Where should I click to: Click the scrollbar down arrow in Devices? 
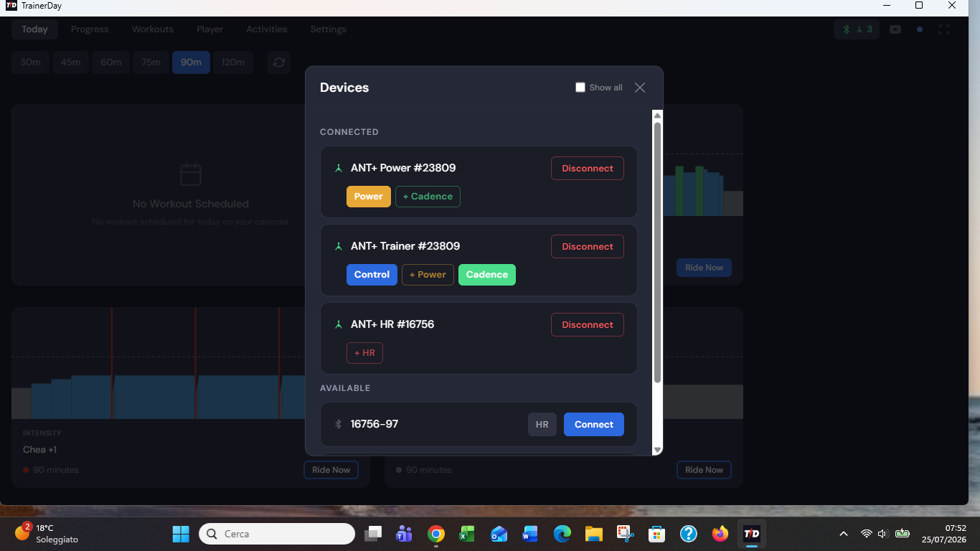(x=657, y=450)
